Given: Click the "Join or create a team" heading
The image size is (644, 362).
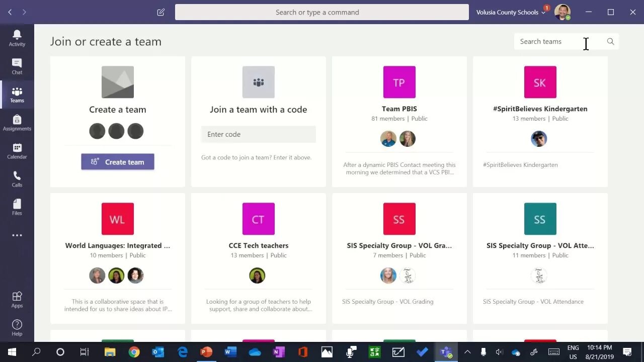Looking at the screenshot, I should click(106, 41).
